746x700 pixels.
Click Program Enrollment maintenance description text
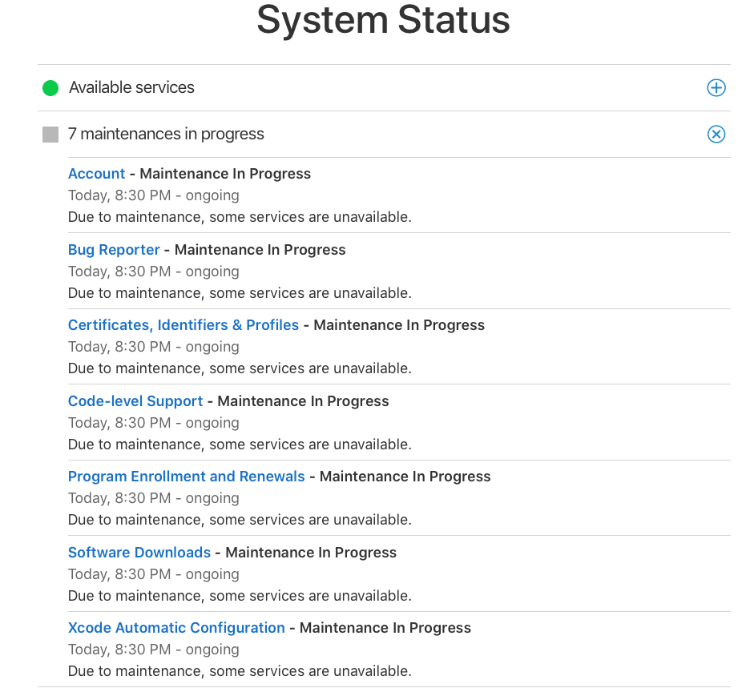click(x=240, y=520)
